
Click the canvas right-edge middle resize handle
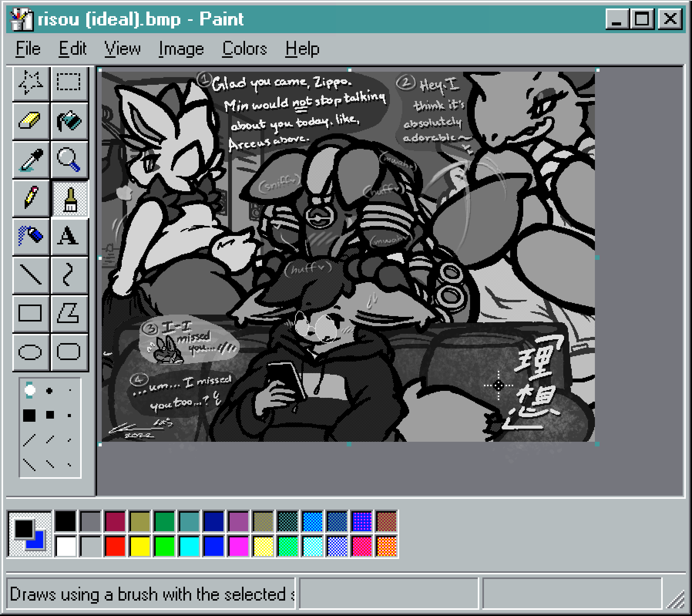[x=597, y=257]
